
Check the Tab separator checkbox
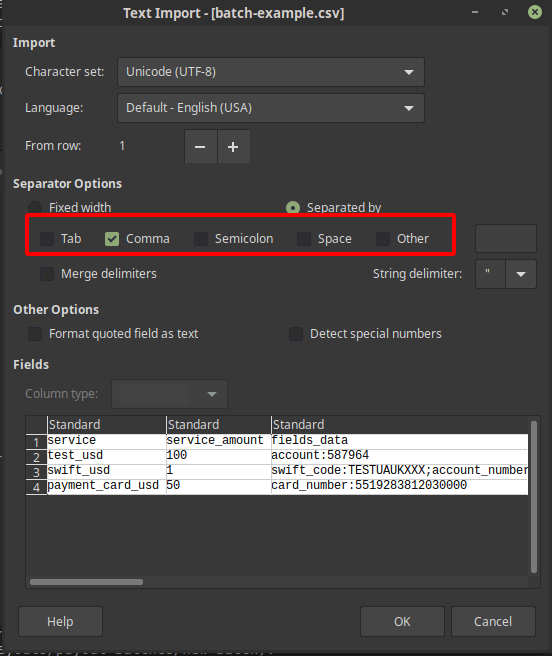click(x=47, y=239)
